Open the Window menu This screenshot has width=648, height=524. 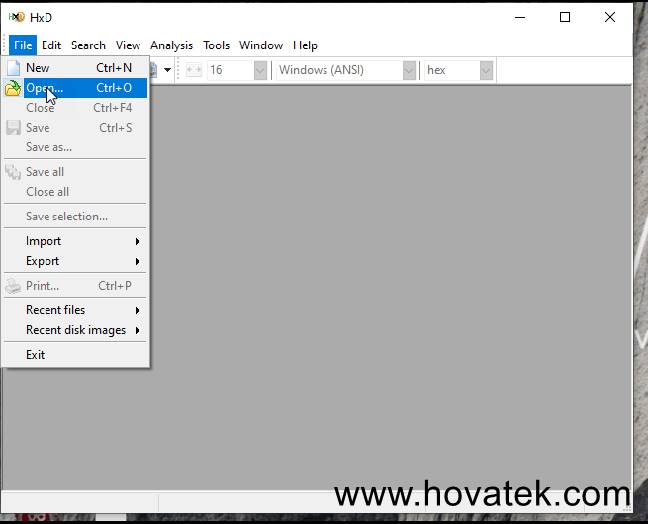pyautogui.click(x=261, y=45)
